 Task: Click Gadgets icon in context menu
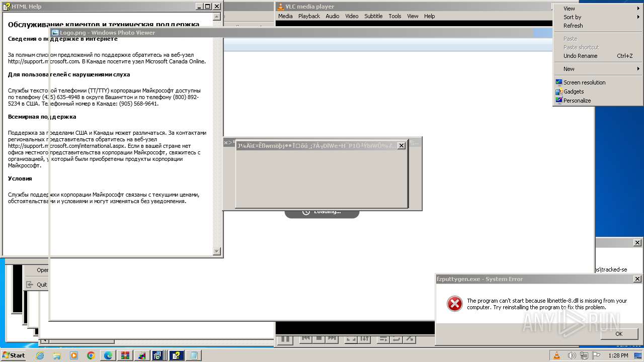click(x=558, y=92)
